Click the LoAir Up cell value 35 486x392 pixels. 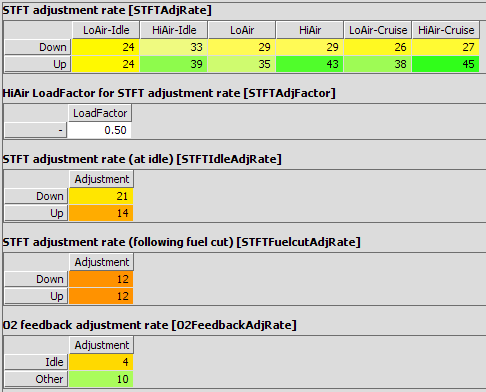[242, 64]
